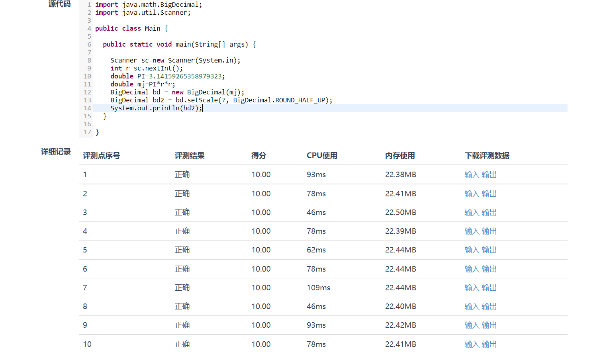
Task: Click the CPU使用 column header
Action: tap(322, 156)
